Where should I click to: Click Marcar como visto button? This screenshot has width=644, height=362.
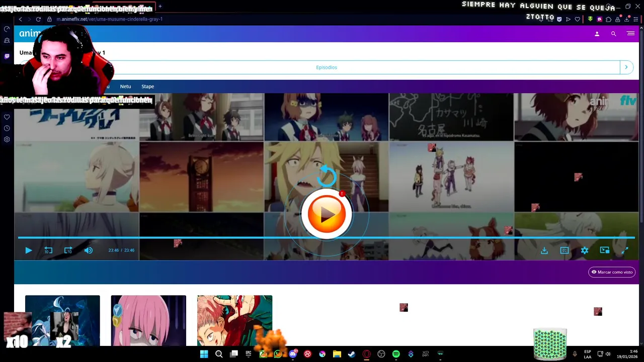612,272
